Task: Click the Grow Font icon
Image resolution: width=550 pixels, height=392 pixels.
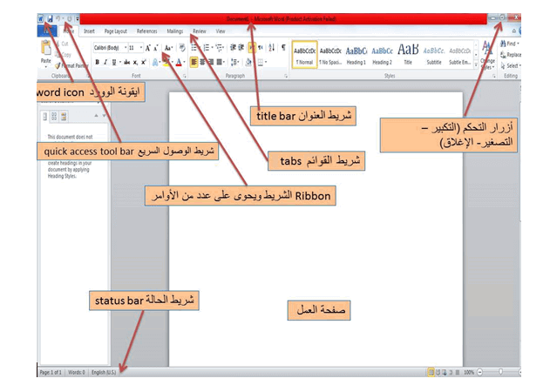Action: coord(148,47)
